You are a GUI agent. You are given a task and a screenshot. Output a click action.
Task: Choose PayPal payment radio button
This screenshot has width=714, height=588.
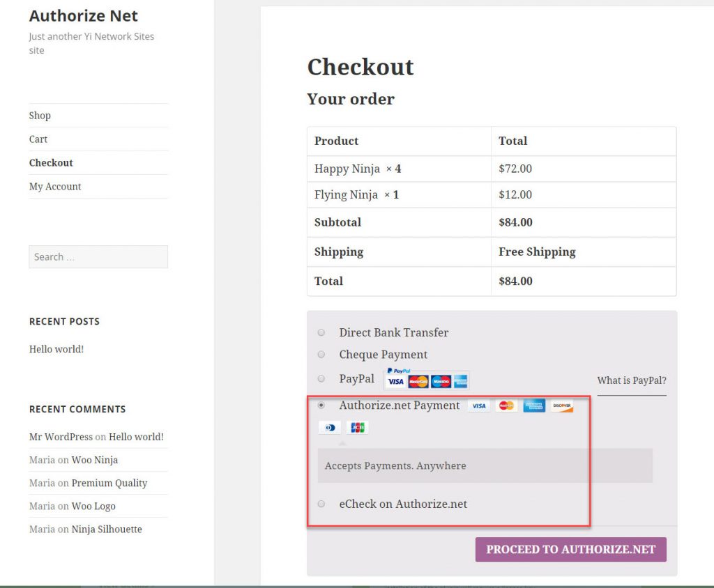321,378
